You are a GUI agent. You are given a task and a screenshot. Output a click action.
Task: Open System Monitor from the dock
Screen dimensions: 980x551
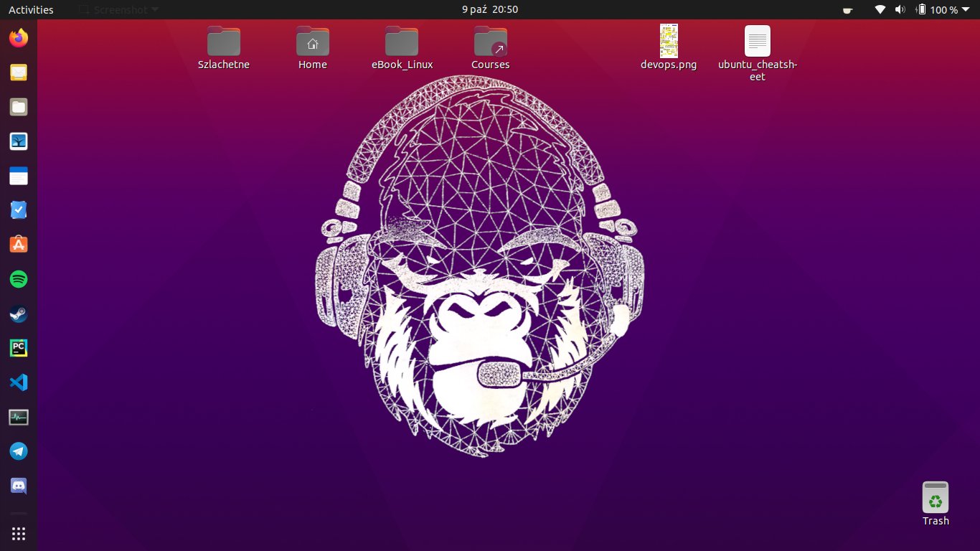(x=19, y=417)
